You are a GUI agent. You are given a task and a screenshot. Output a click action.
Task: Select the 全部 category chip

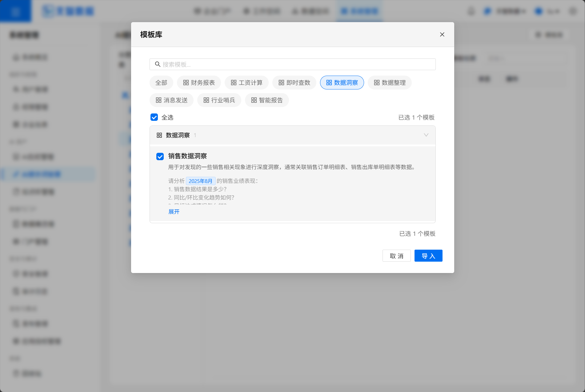click(x=161, y=83)
